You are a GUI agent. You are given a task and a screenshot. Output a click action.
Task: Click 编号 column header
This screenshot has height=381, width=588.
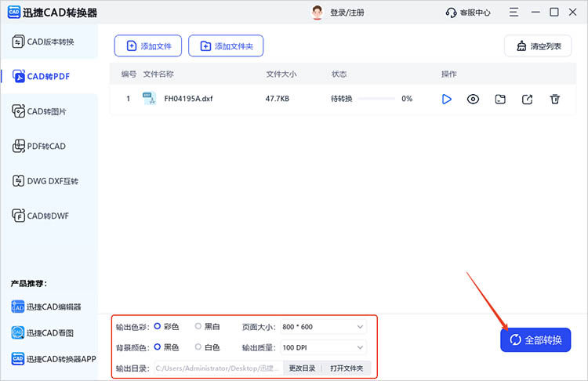coord(129,74)
